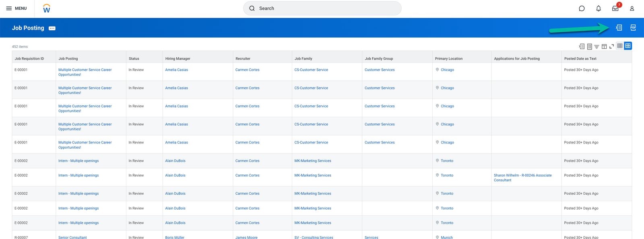644x239 pixels.
Task: Open the related actions button beside Job Posting
Action: (52, 28)
